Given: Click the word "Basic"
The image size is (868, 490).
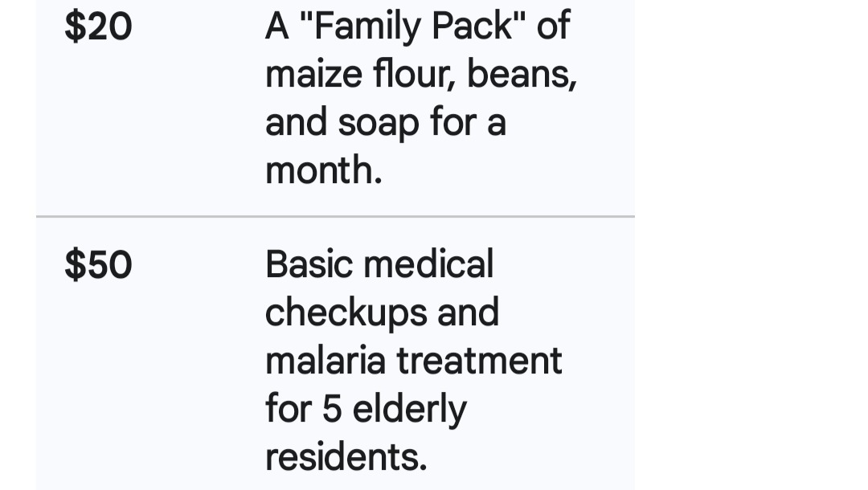Looking at the screenshot, I should pyautogui.click(x=310, y=265).
